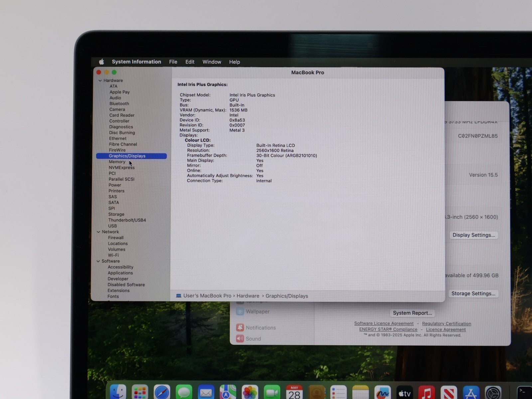Image resolution: width=532 pixels, height=399 pixels.
Task: Select Thunderbolt/USB4 in sidebar
Action: coord(127,220)
